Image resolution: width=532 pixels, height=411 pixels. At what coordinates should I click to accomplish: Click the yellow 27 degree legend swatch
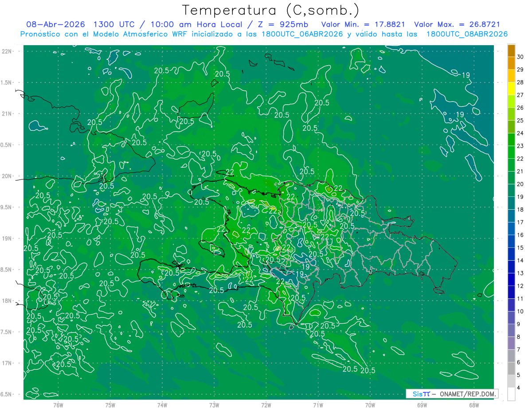511,89
